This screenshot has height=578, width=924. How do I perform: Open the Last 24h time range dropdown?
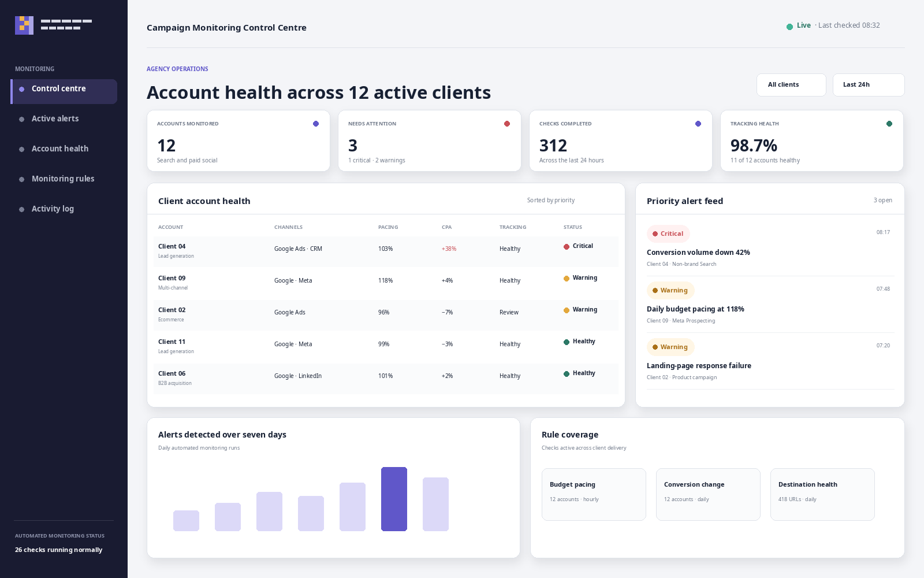(869, 84)
